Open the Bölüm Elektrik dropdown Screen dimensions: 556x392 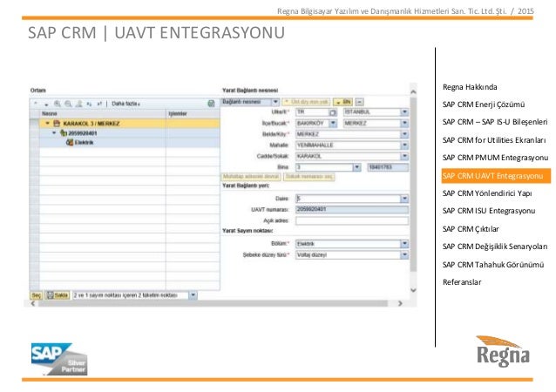[x=404, y=244]
